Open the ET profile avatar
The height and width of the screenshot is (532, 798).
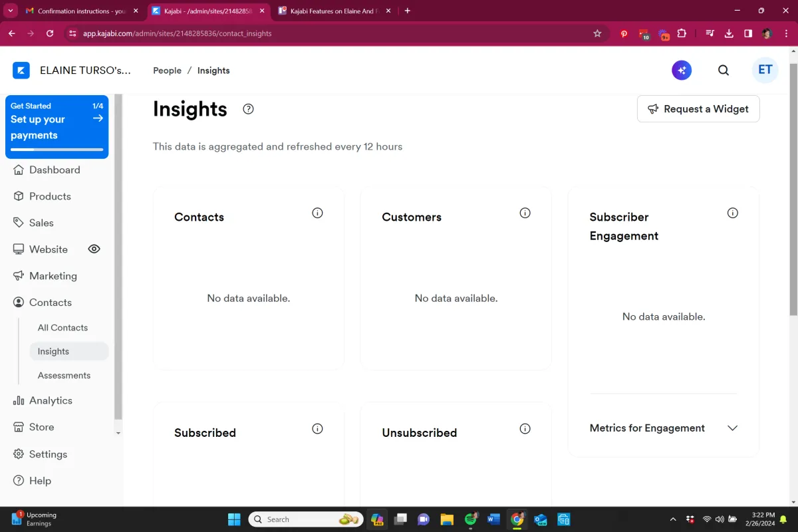pos(765,70)
